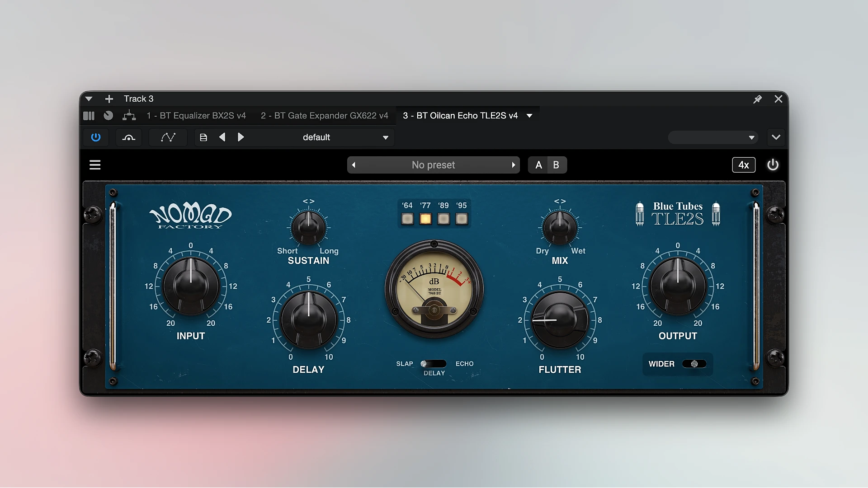Go to next host preset
Image resolution: width=868 pixels, height=488 pixels.
(x=241, y=137)
